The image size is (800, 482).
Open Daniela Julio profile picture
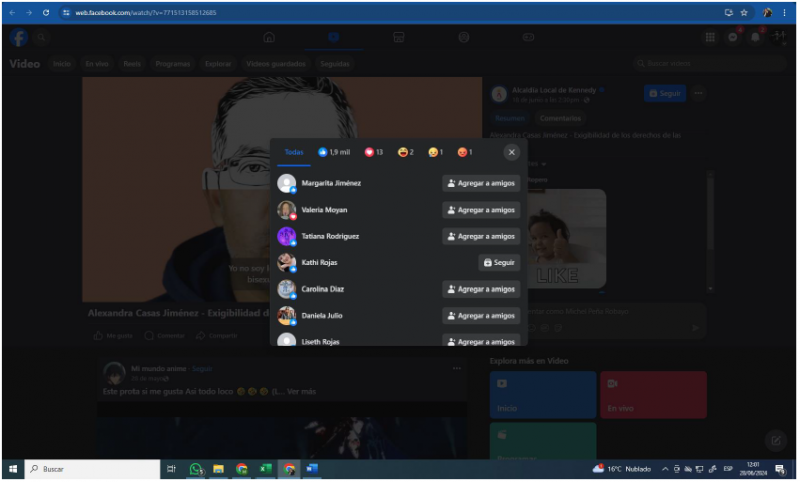pos(287,316)
